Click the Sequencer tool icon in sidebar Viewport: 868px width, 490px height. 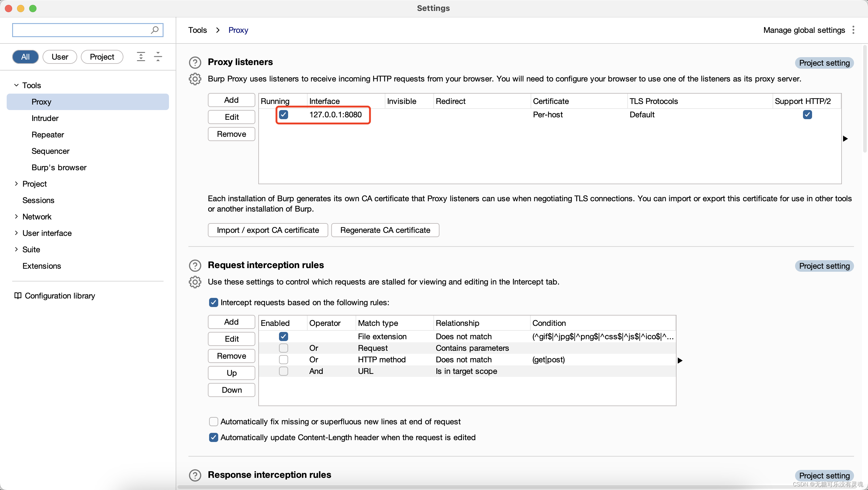click(x=50, y=151)
